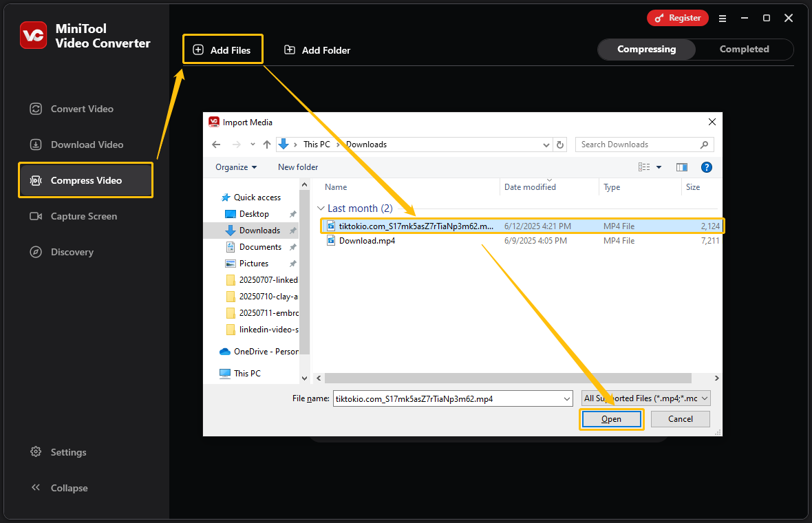The width and height of the screenshot is (812, 523).
Task: Click the change view icon
Action: coord(643,167)
